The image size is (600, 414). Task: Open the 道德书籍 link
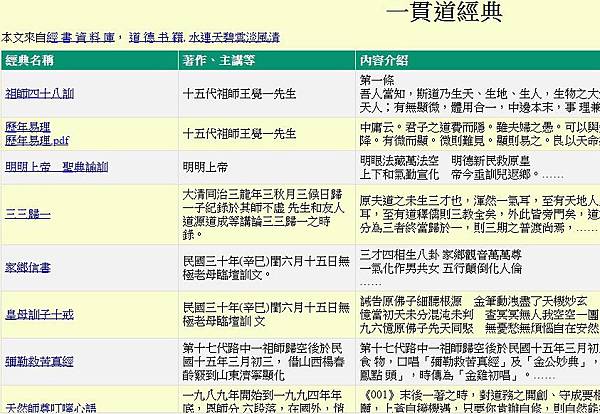(157, 37)
